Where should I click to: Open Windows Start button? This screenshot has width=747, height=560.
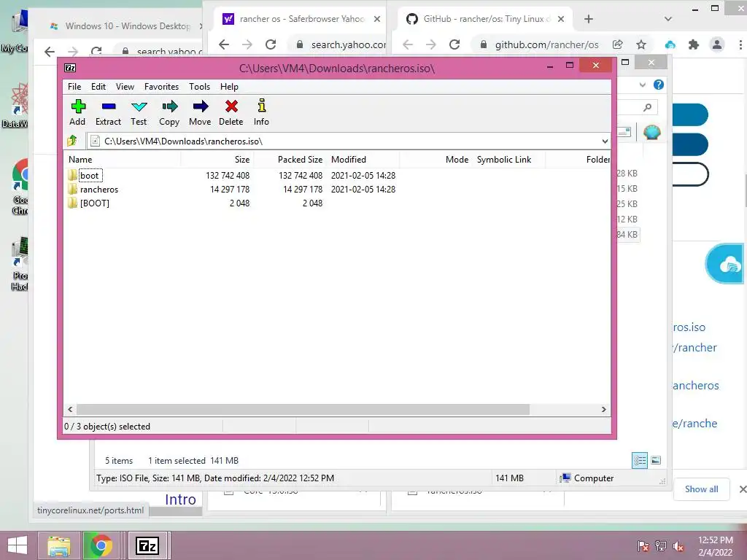(x=18, y=545)
